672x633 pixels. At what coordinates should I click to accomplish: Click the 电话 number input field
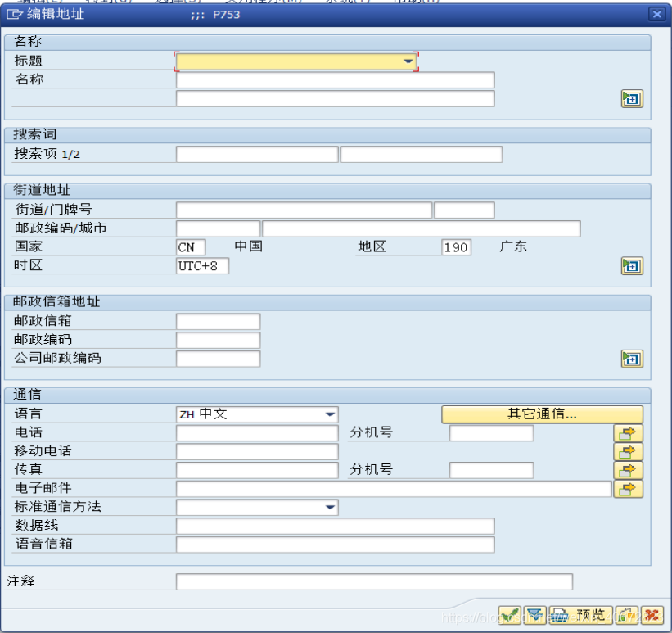pos(257,433)
